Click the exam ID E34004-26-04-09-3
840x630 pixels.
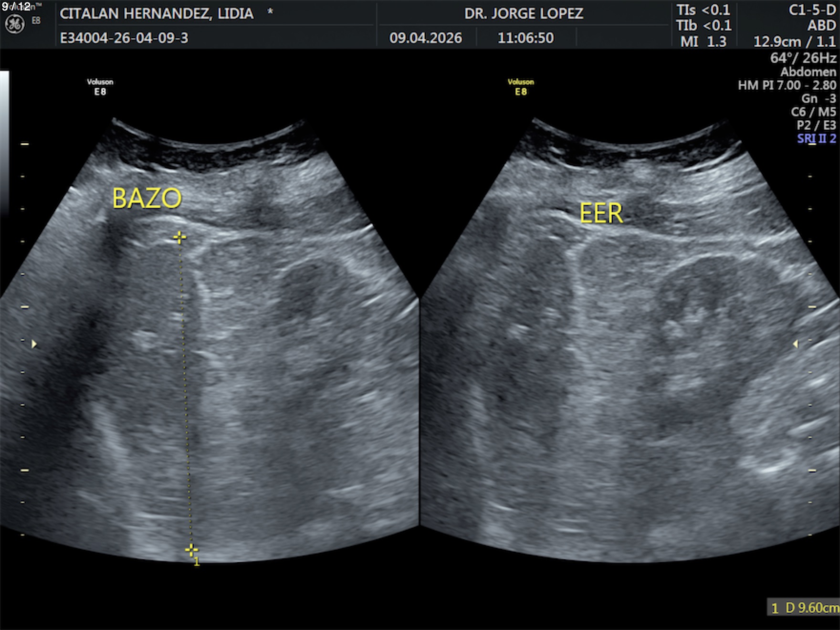[124, 38]
